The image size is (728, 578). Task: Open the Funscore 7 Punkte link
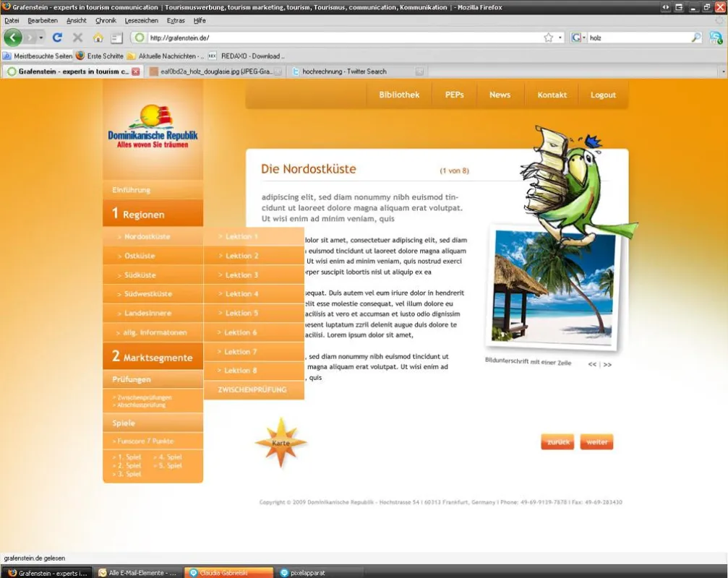click(x=143, y=441)
